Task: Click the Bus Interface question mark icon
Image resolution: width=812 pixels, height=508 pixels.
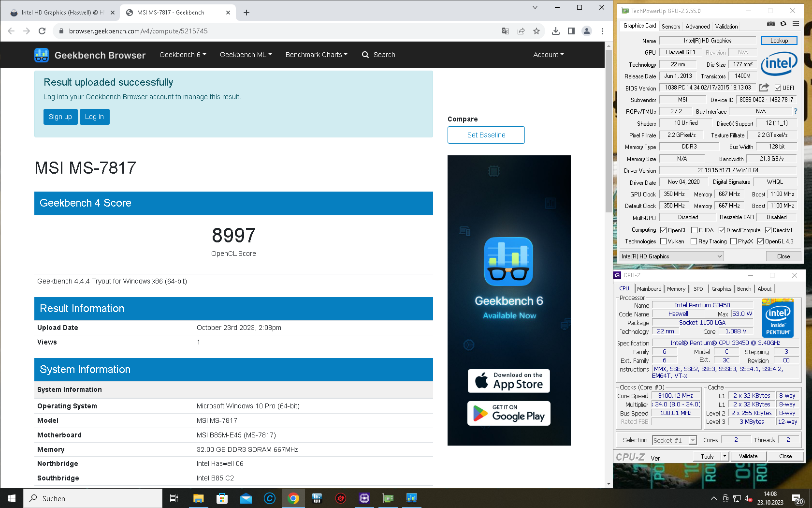Action: 795,111
